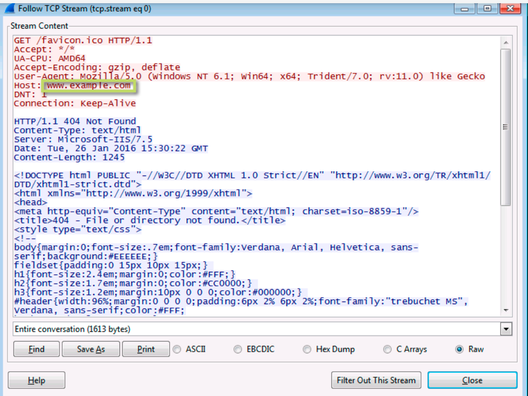This screenshot has height=396, width=528.
Task: Click the Server: Microsoft-IIS/7.5 line
Action: [x=83, y=139]
